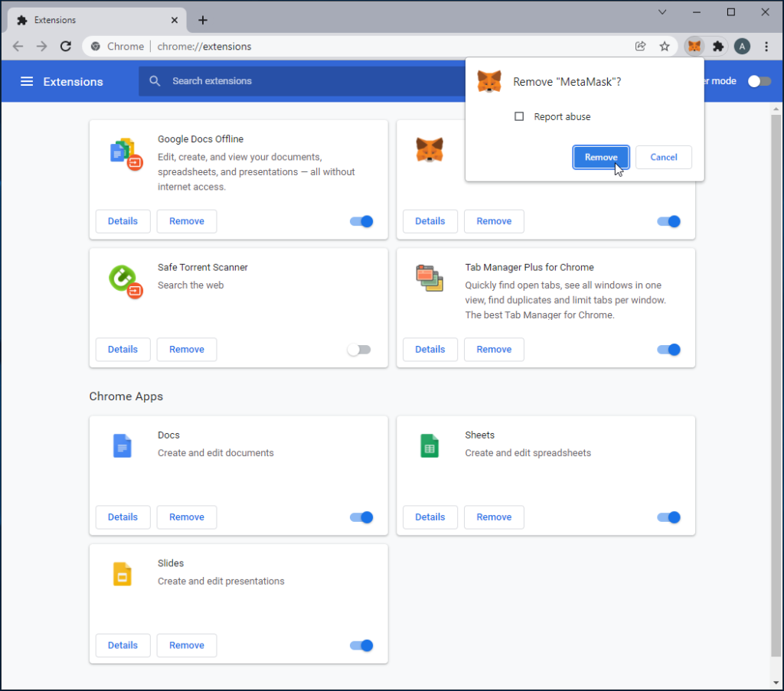Check the Report abuse checkbox
The image size is (784, 691).
[x=519, y=117]
